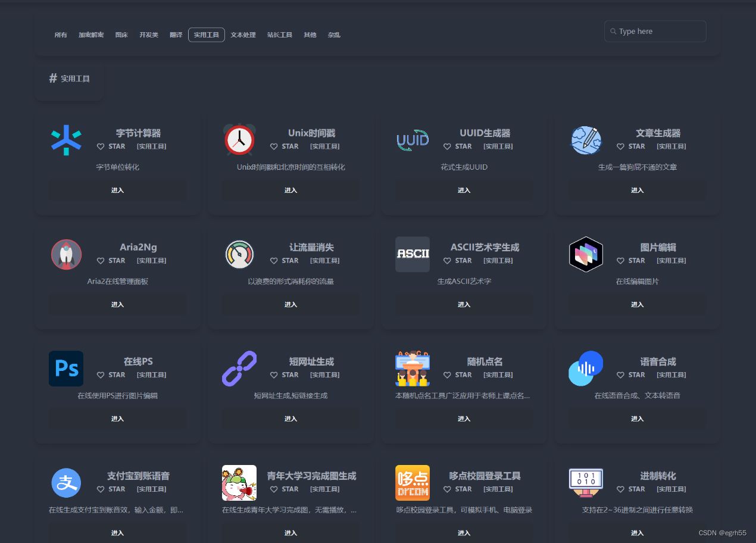Open the 文章生成器 pencil-globe icon
This screenshot has height=543, width=756.
click(x=586, y=141)
